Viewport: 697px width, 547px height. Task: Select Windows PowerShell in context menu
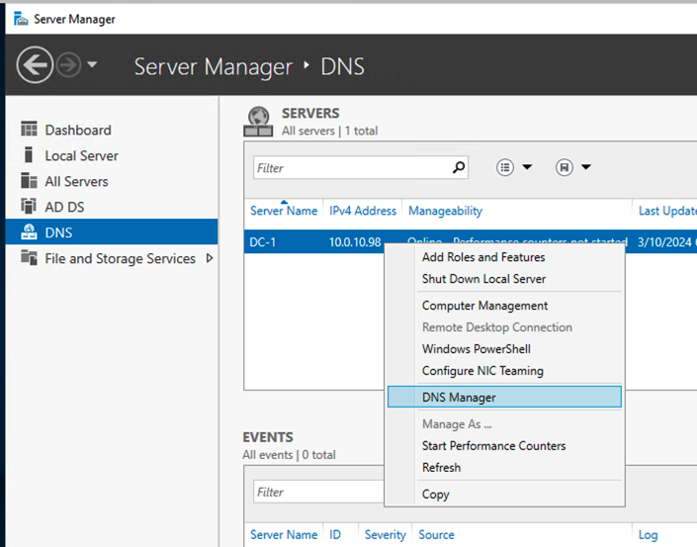coord(476,349)
